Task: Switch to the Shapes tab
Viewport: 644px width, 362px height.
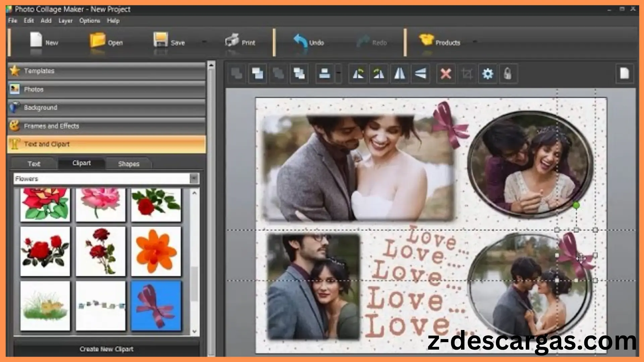Action: [128, 164]
